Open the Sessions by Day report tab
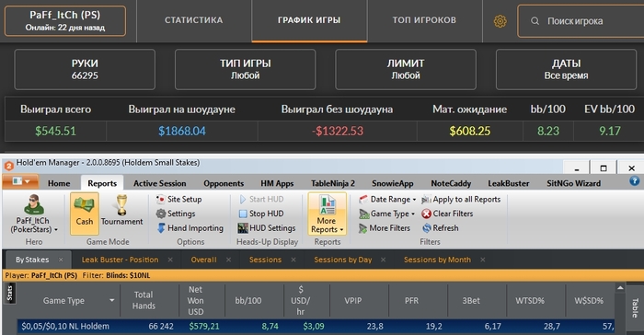This screenshot has height=335, width=644. 342,260
